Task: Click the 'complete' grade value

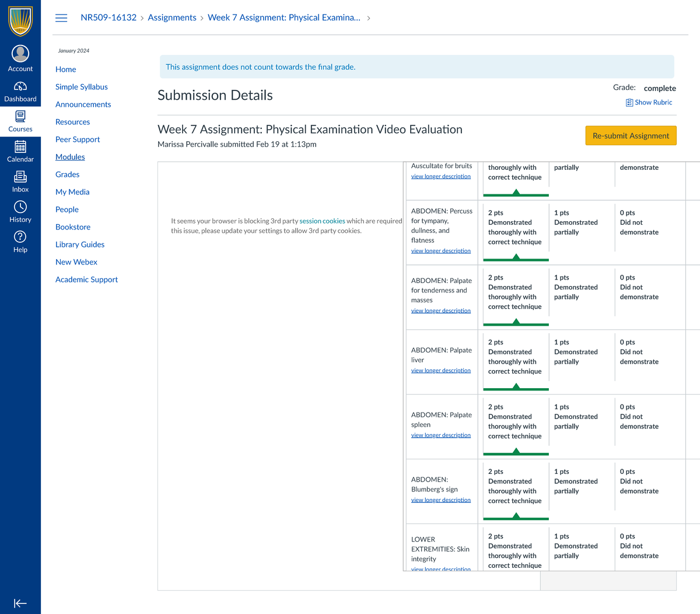Action: coord(660,89)
